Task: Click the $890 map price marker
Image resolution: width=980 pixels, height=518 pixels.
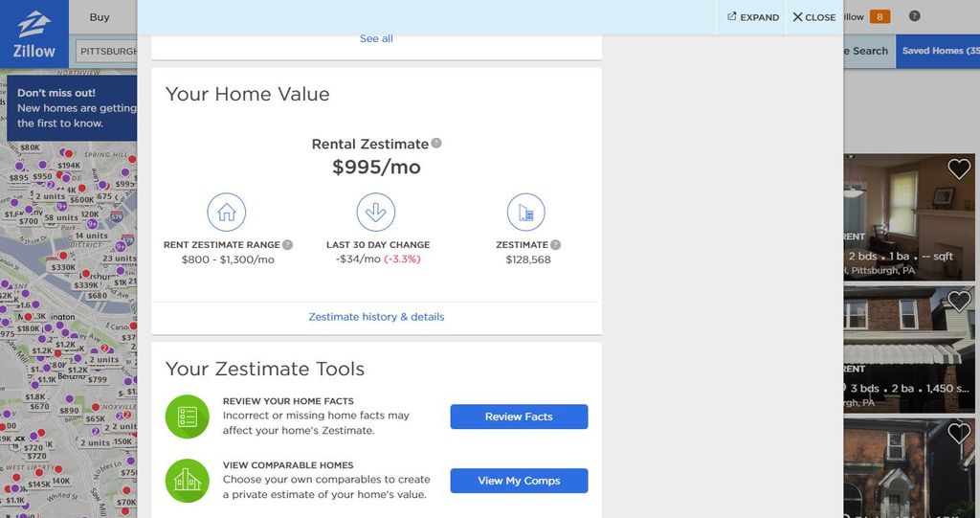Action: click(x=69, y=411)
